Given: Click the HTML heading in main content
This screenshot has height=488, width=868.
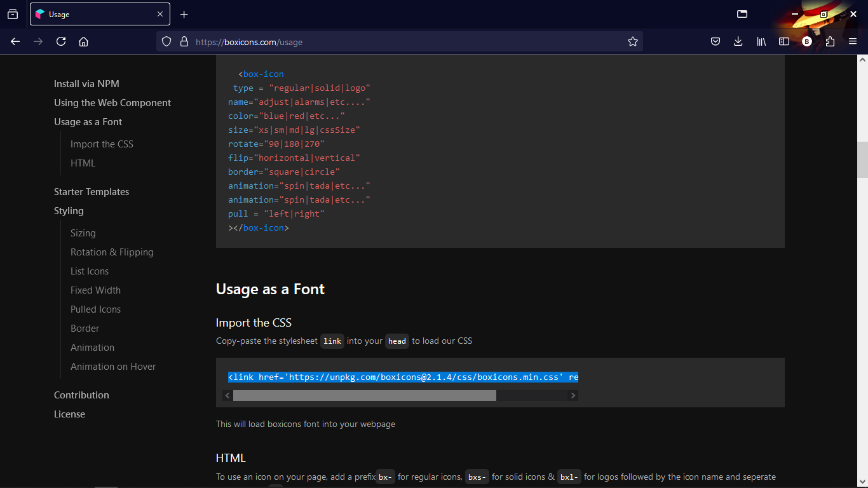Looking at the screenshot, I should coord(231,458).
